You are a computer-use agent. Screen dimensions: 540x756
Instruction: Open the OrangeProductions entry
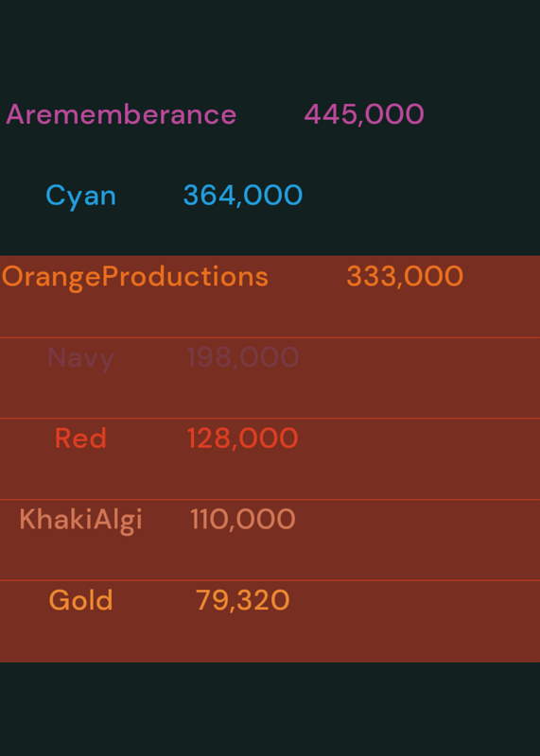coord(135,277)
